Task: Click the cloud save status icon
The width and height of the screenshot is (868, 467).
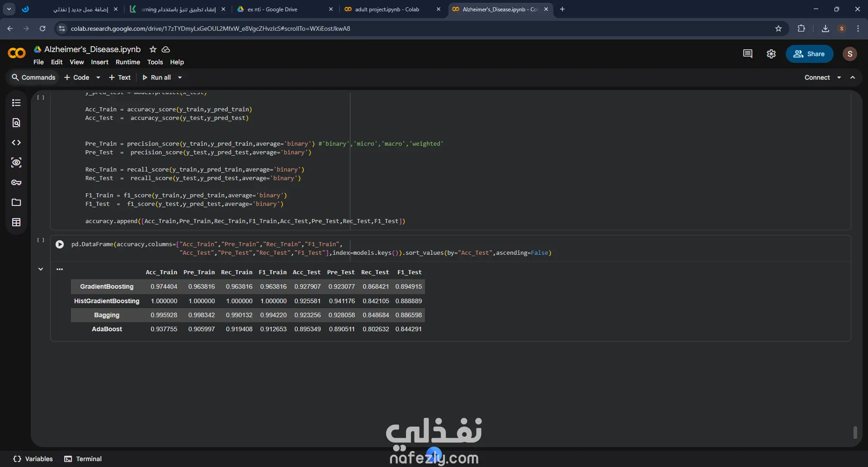Action: pyautogui.click(x=166, y=49)
